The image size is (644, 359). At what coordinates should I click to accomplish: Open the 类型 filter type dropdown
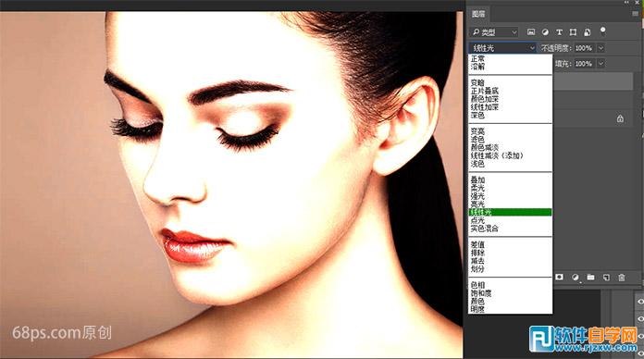(494, 32)
